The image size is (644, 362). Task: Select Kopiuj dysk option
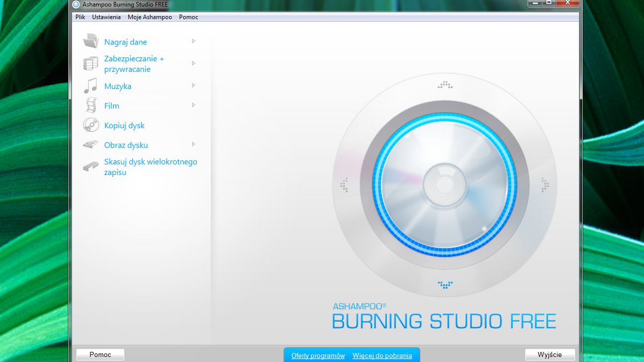[x=125, y=125]
